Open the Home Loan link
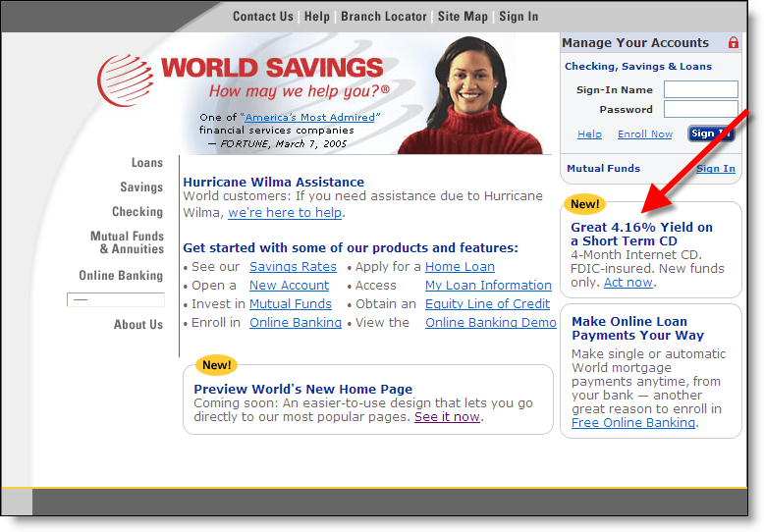Viewport: 764px width, 532px height. coord(460,267)
